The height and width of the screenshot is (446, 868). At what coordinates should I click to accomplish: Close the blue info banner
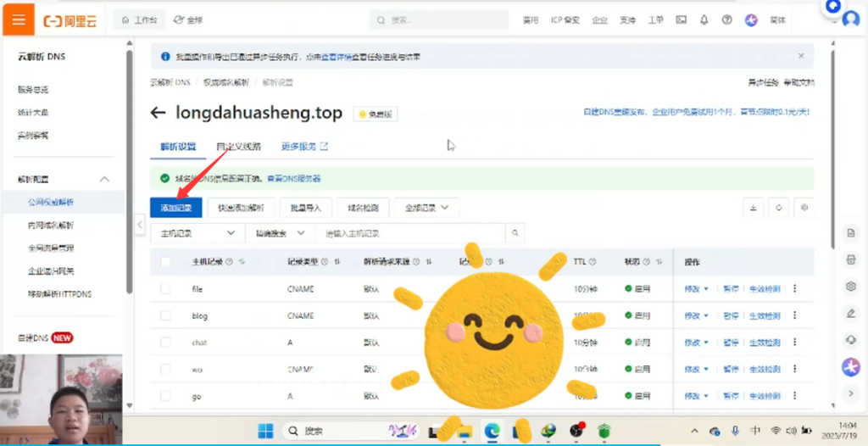pyautogui.click(x=801, y=56)
